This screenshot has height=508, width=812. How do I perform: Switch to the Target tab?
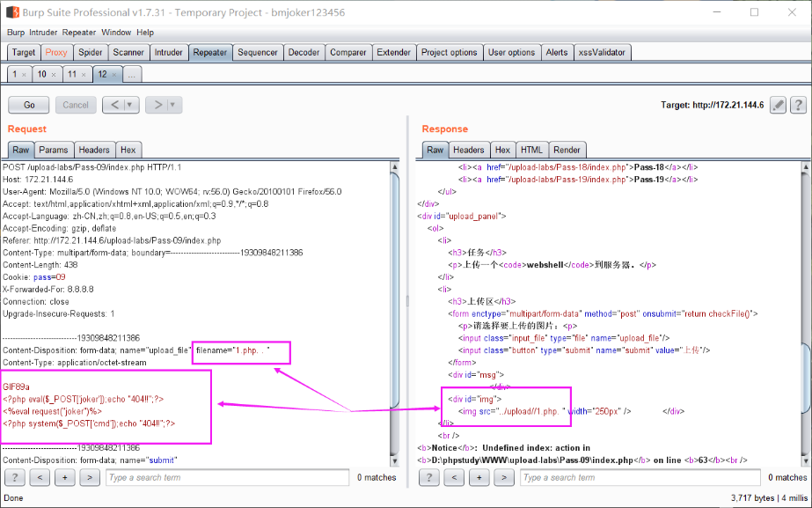click(23, 52)
